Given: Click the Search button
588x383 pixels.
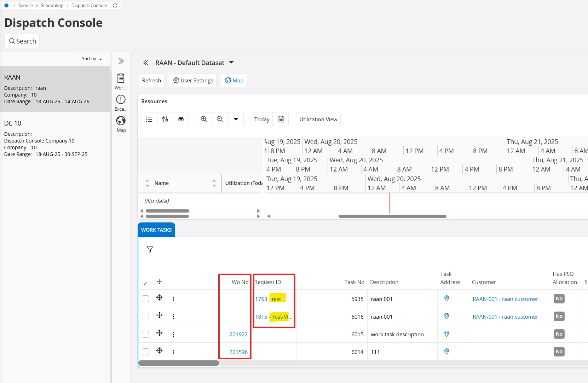Looking at the screenshot, I should [x=22, y=41].
